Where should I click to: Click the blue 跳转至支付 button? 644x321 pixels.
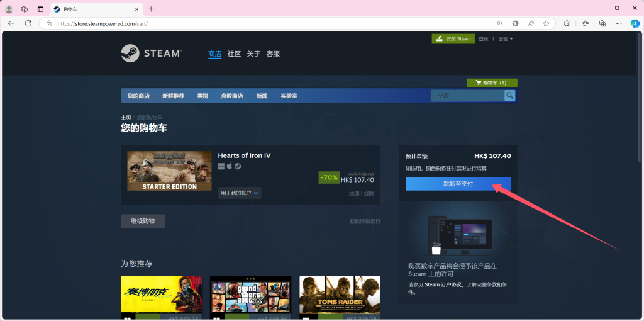pos(458,184)
